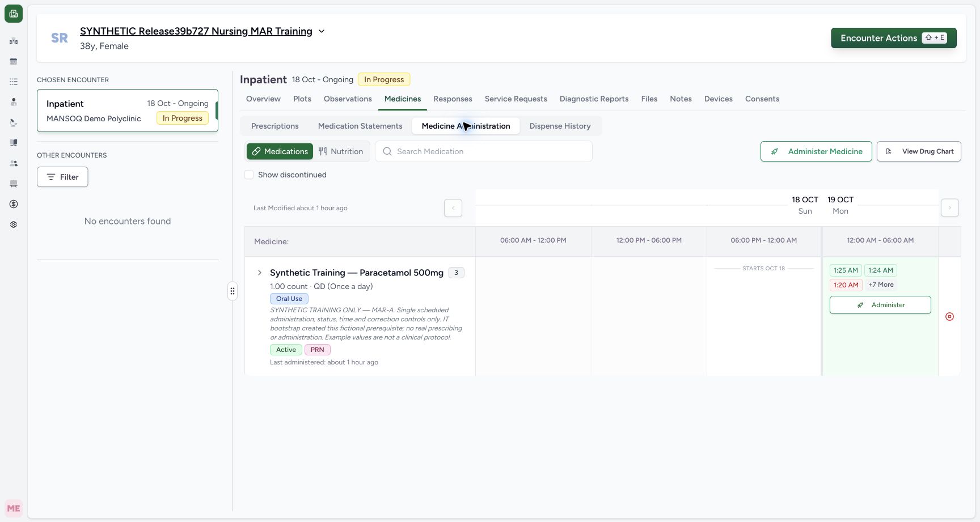The image size is (980, 522).
Task: Grab the panel resize handle dots
Action: tap(233, 291)
